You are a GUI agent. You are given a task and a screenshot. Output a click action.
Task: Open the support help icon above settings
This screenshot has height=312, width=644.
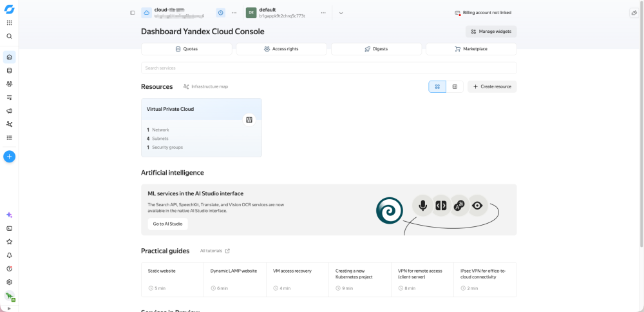(x=10, y=269)
